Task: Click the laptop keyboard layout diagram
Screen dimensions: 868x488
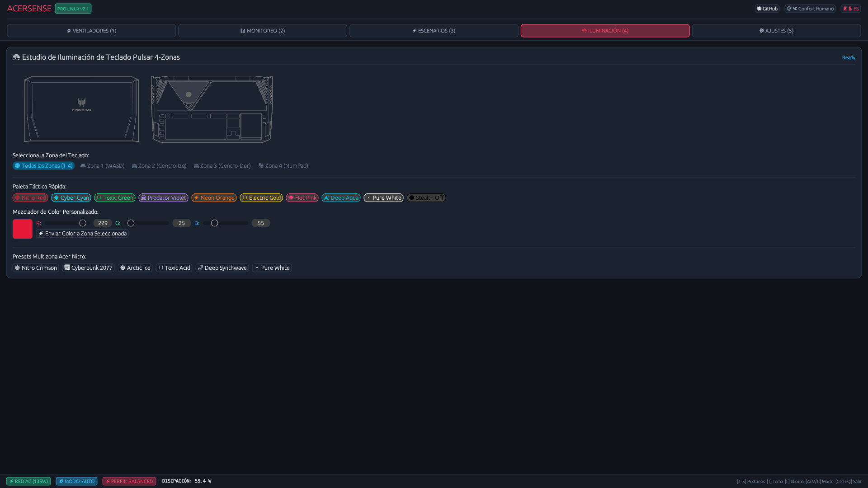Action: click(x=212, y=109)
